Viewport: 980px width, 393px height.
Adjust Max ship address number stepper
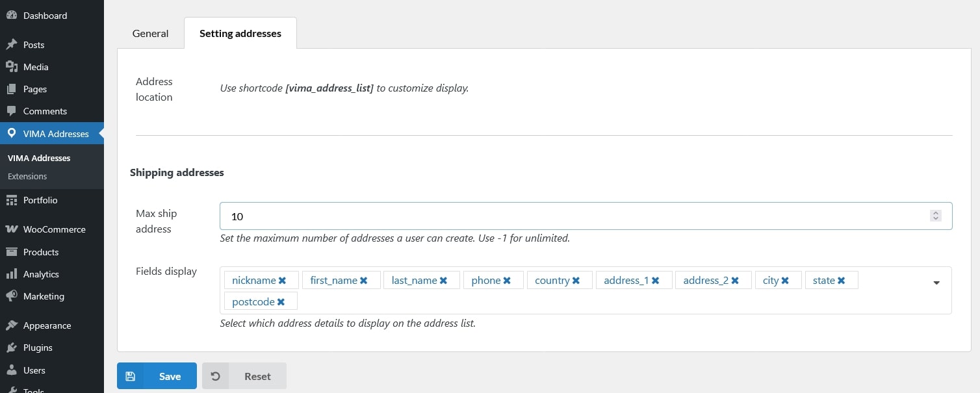click(935, 216)
